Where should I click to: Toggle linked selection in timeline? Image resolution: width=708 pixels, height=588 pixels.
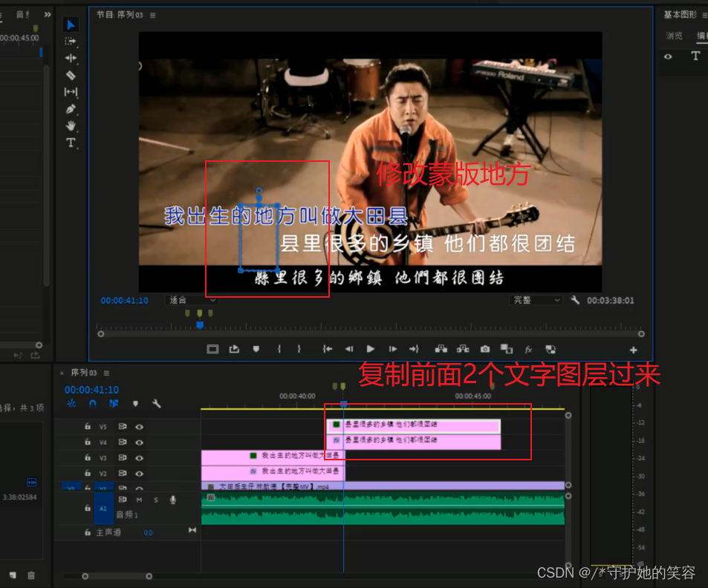114,404
